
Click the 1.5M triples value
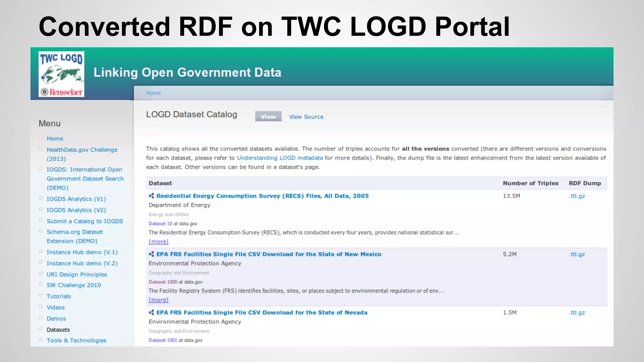[509, 312]
